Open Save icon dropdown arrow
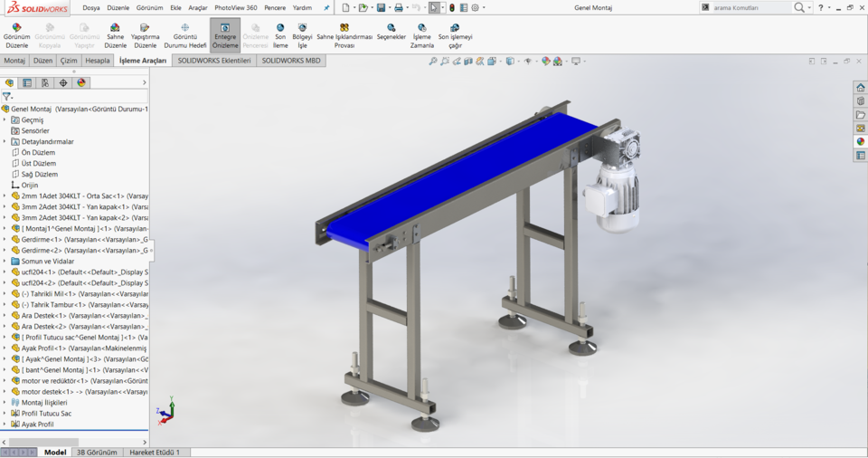 [389, 8]
